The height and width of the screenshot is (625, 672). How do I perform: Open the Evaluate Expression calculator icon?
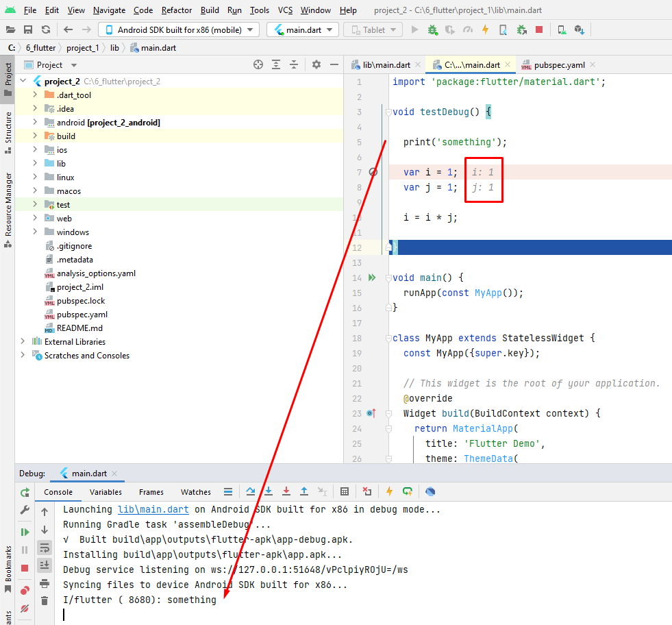tap(345, 491)
